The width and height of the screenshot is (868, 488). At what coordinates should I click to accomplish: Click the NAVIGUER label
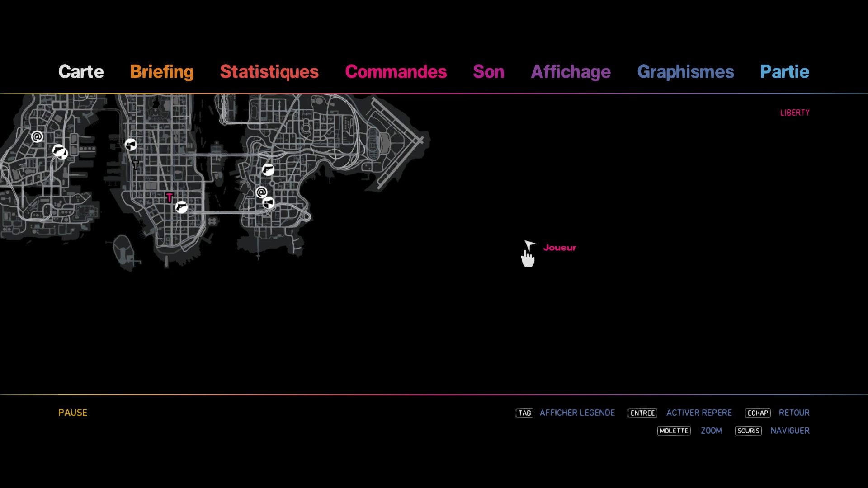point(790,431)
